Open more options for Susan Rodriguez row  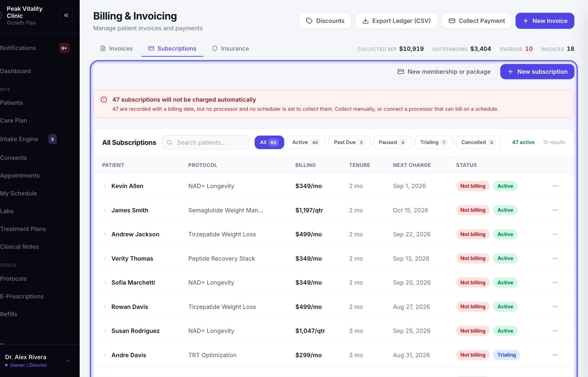555,331
